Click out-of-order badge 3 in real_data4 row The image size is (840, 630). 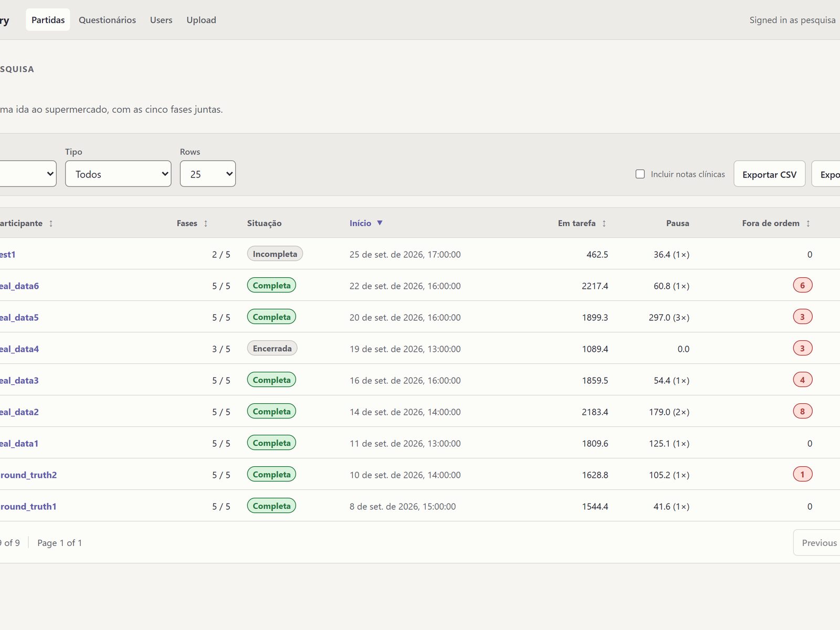(x=802, y=348)
